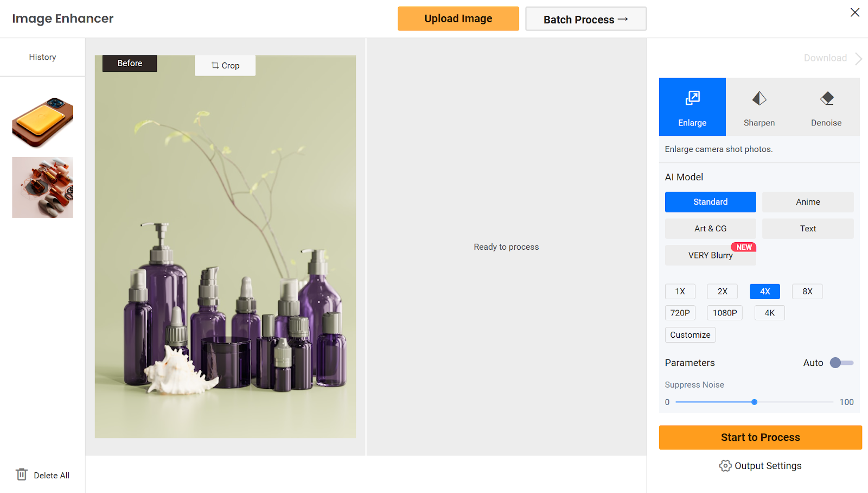
Task: Click the Suppress Noise slider handle
Action: (754, 402)
